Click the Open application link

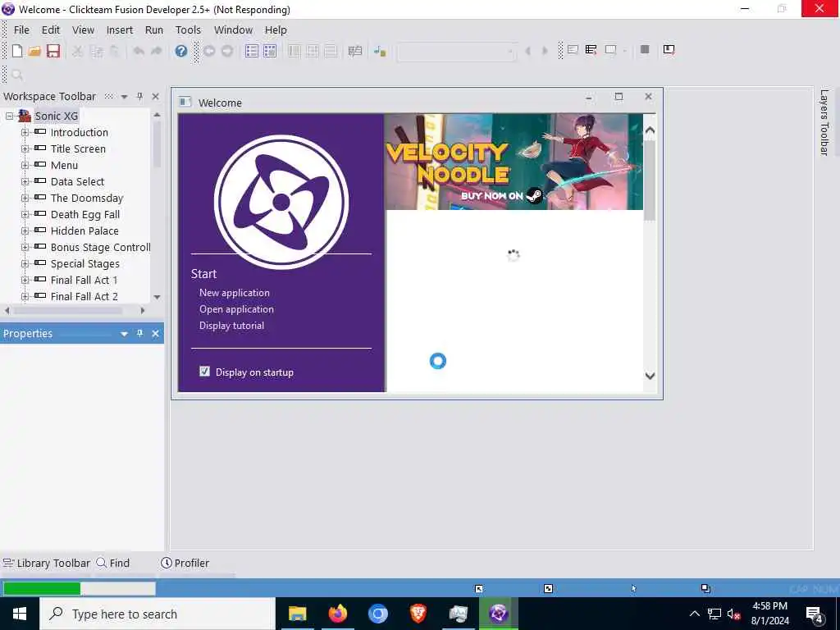click(x=236, y=309)
